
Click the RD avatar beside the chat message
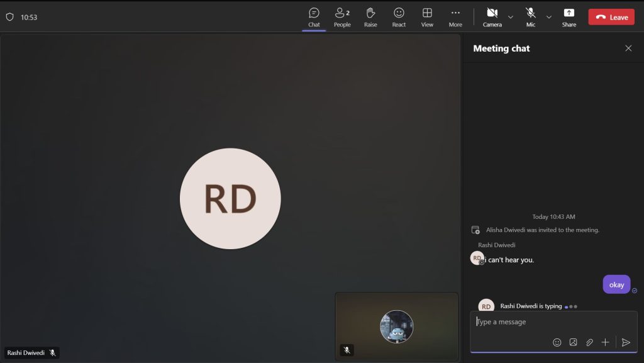(x=477, y=258)
